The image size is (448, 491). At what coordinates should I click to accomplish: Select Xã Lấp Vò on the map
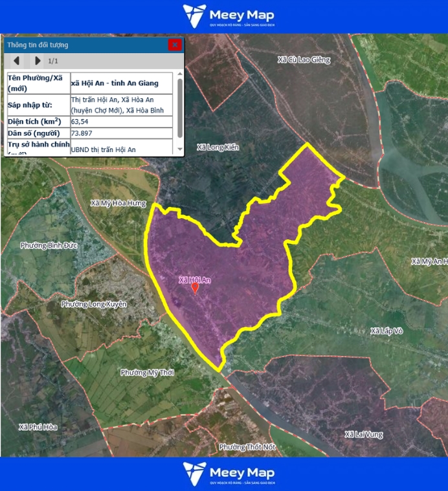click(x=386, y=331)
